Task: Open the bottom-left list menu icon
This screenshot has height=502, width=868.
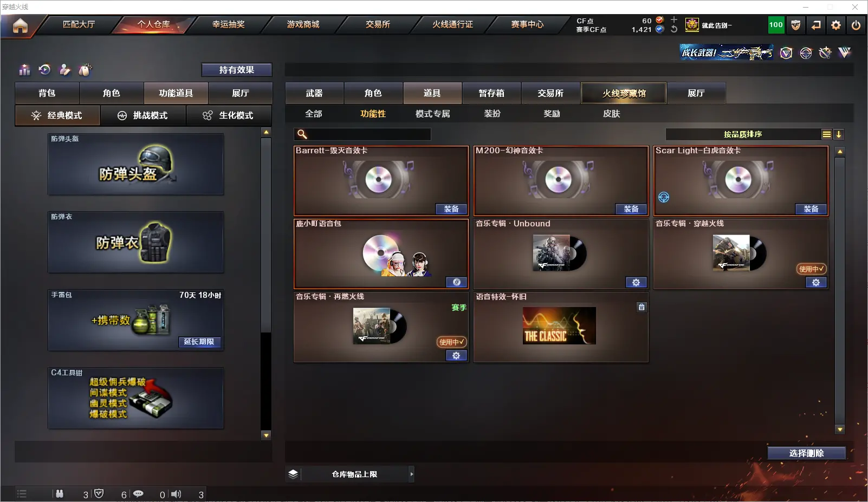Action: 22,494
